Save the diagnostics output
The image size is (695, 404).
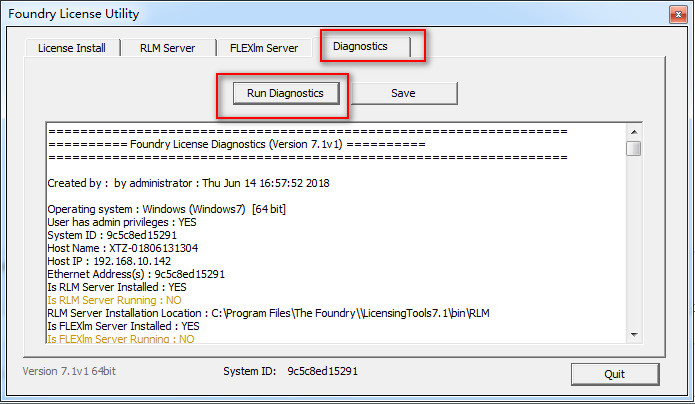tap(403, 93)
